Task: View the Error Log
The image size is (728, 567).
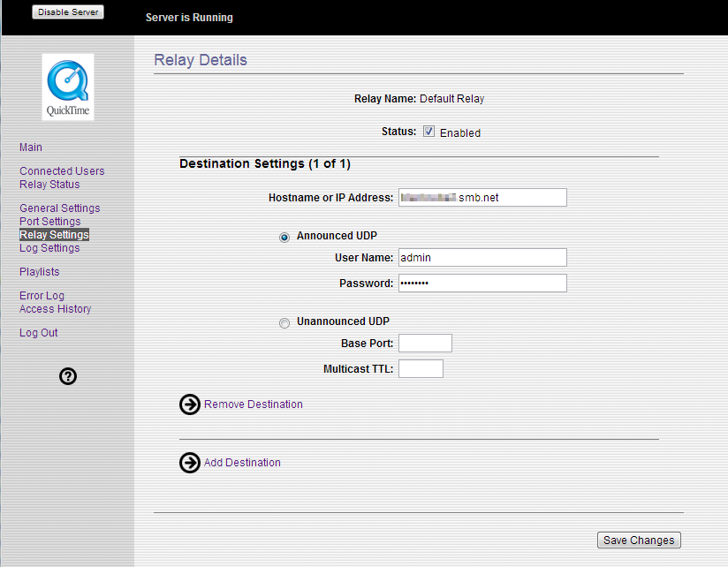Action: coord(42,296)
